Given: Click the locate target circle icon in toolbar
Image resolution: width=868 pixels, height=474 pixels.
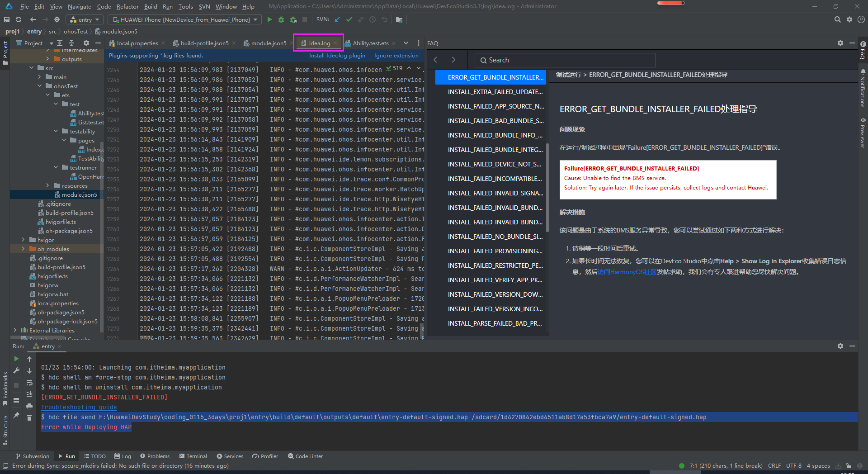Looking at the screenshot, I should (x=57, y=19).
